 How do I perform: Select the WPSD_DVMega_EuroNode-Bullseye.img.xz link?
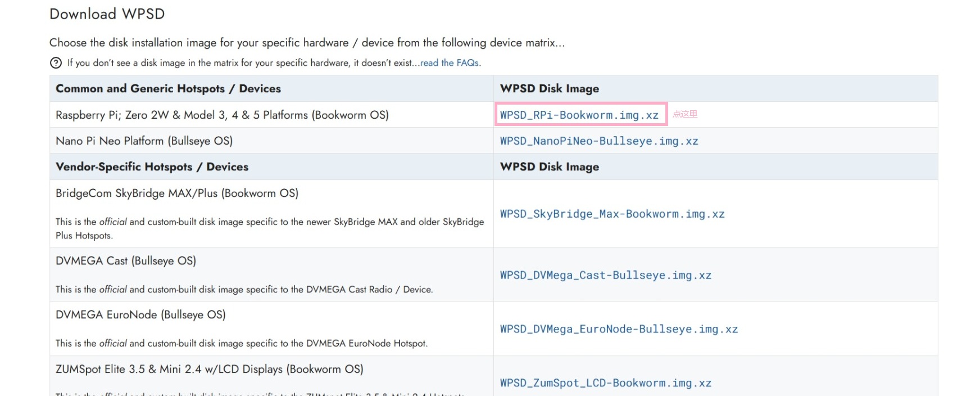click(x=619, y=329)
